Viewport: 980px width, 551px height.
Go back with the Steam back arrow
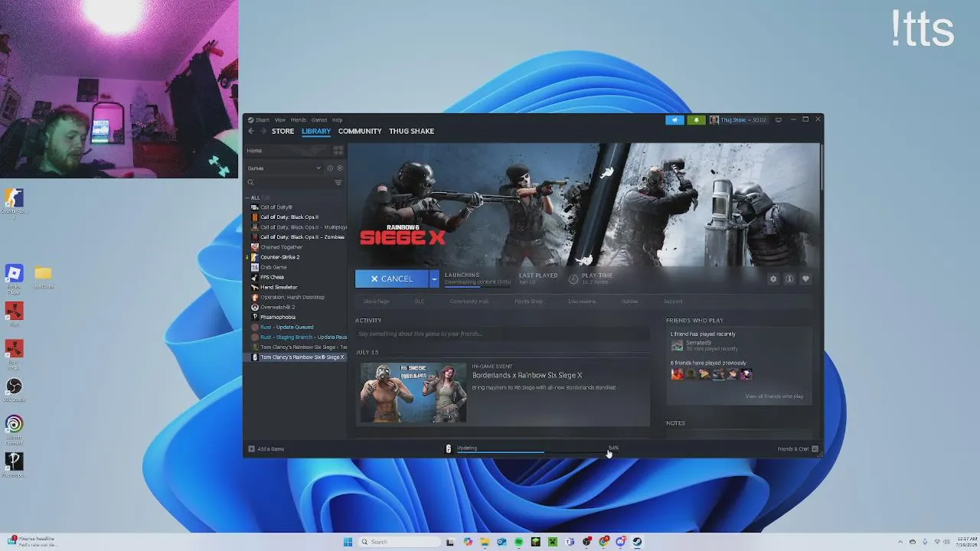pyautogui.click(x=251, y=132)
